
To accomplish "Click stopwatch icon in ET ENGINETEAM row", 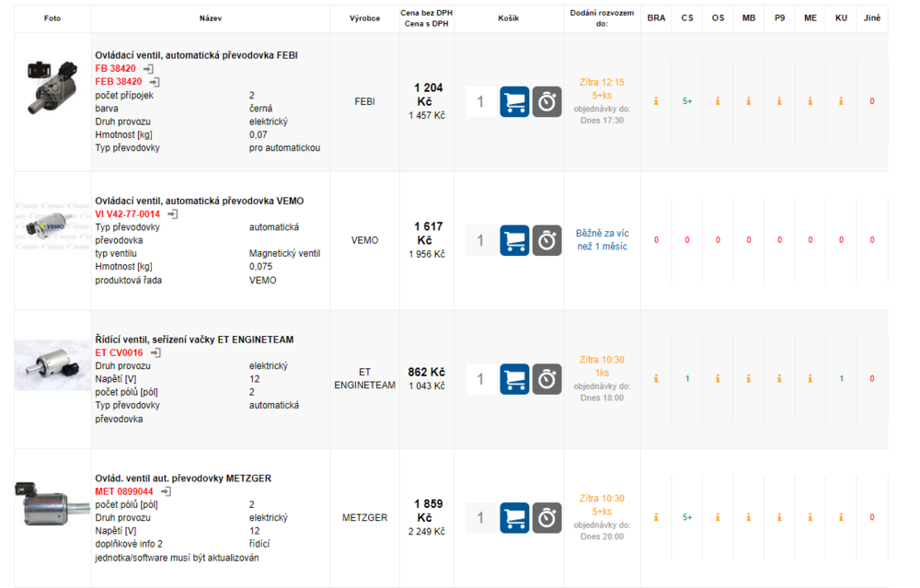I will (x=546, y=379).
